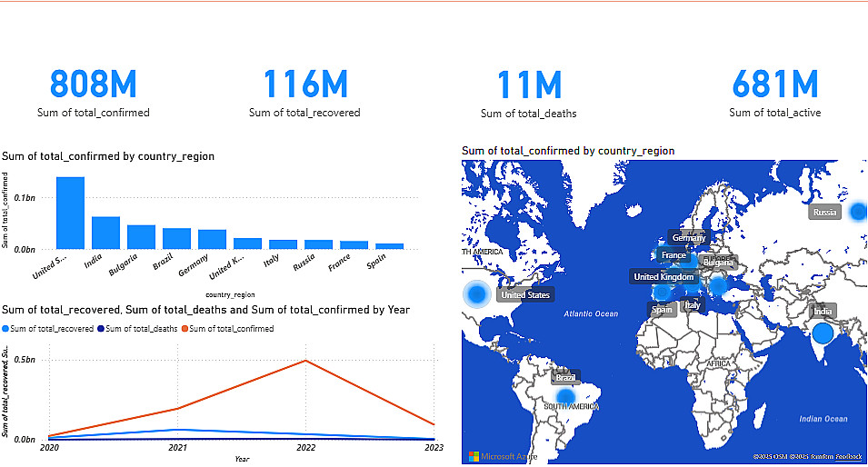Image resolution: width=868 pixels, height=467 pixels.
Task: Select the Bulgaria bar in bar chart
Action: pyautogui.click(x=141, y=237)
